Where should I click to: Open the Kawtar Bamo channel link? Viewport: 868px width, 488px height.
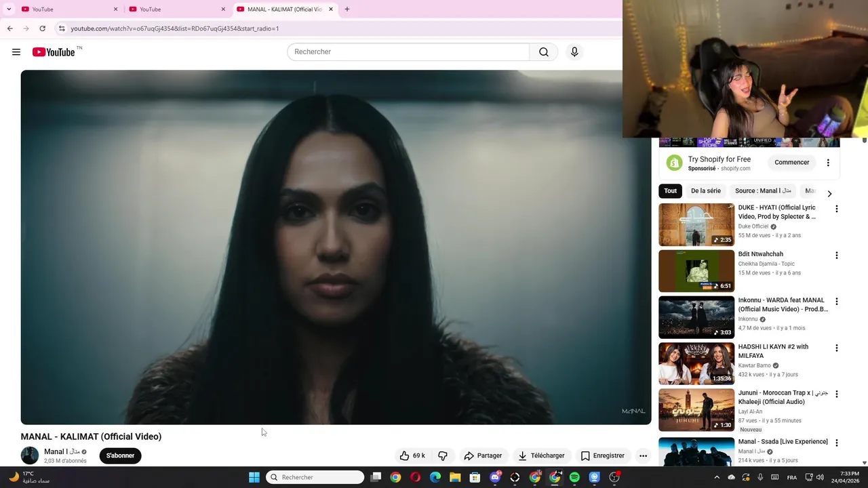point(755,365)
